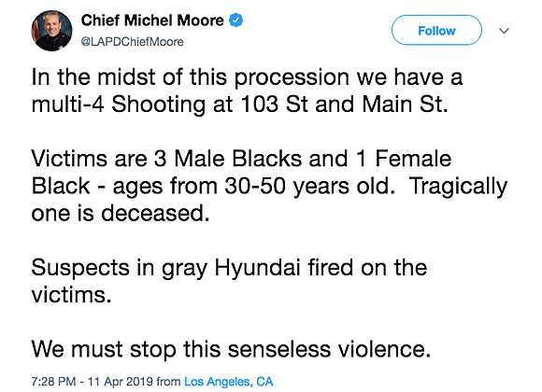The image size is (542, 392).
Task: Click the 11 Apr 2019 date text
Action: point(120,382)
